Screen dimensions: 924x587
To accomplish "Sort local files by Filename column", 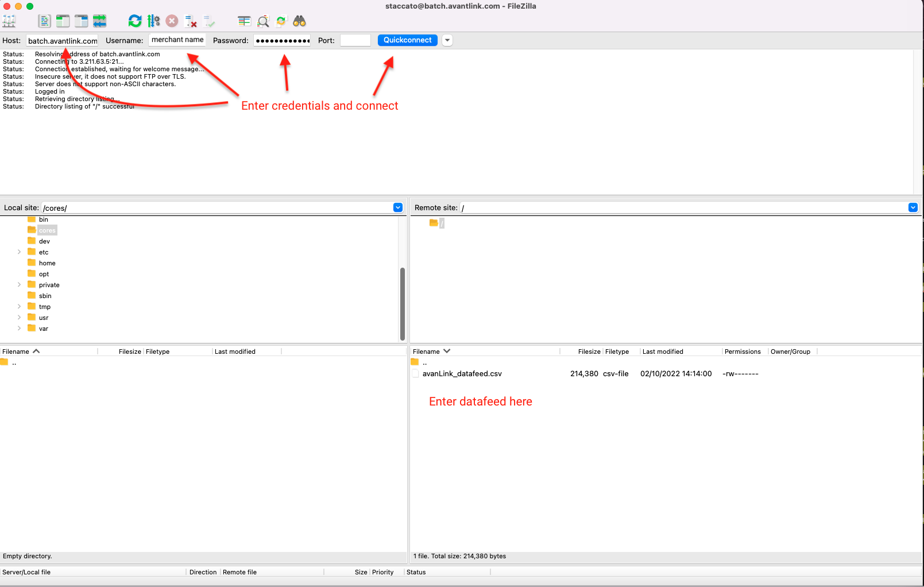I will click(x=48, y=352).
